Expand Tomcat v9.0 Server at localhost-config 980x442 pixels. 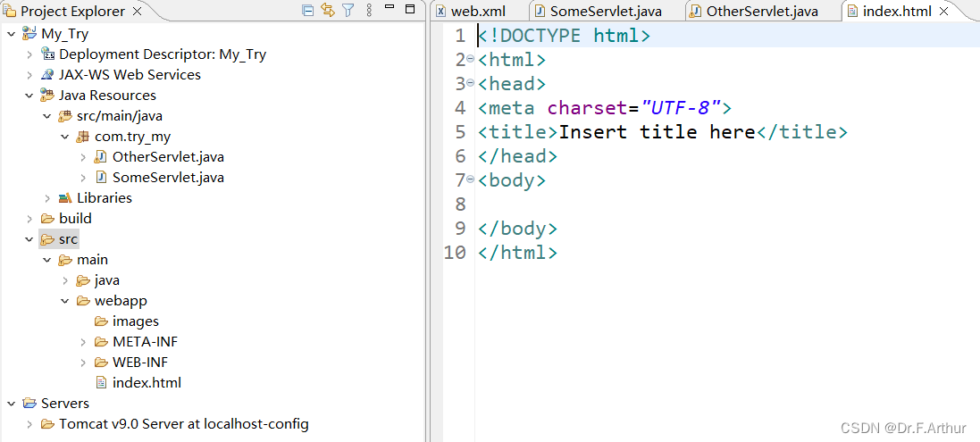[29, 424]
